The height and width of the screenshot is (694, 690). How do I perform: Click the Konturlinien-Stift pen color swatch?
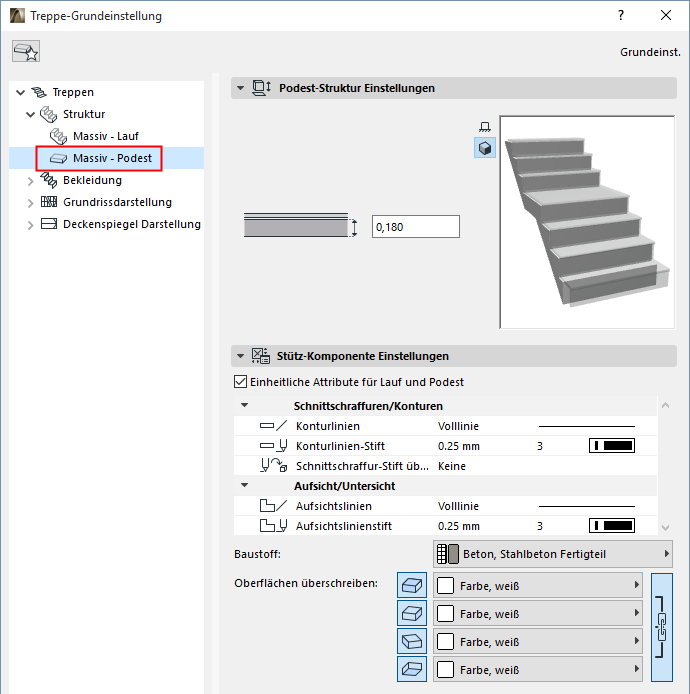coord(612,446)
